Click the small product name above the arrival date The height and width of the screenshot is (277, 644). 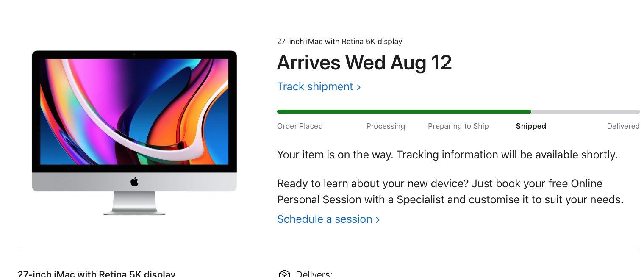pos(339,42)
